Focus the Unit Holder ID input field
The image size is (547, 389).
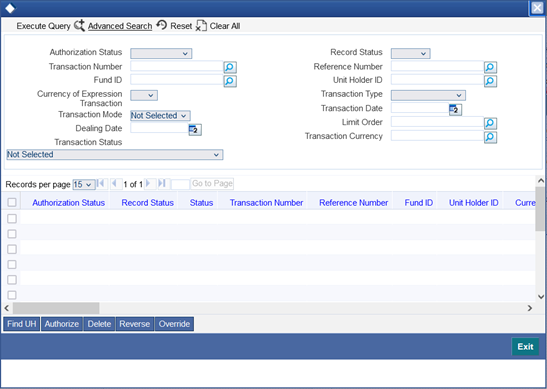pyautogui.click(x=437, y=80)
